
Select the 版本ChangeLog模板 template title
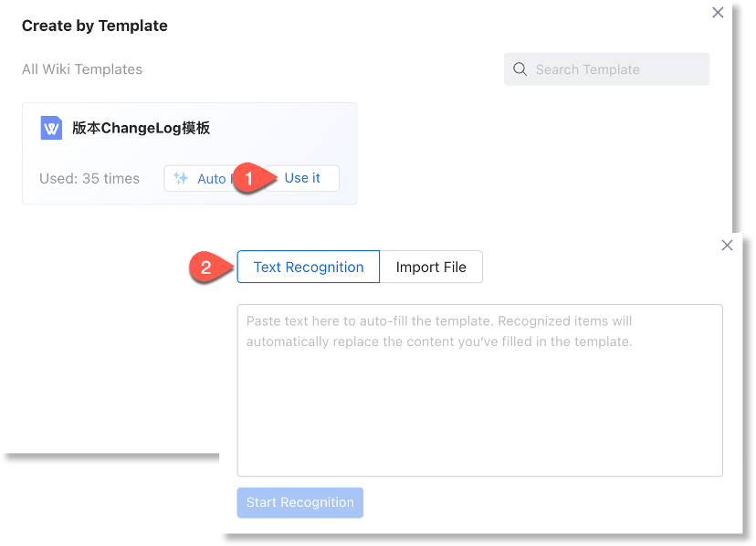point(142,128)
